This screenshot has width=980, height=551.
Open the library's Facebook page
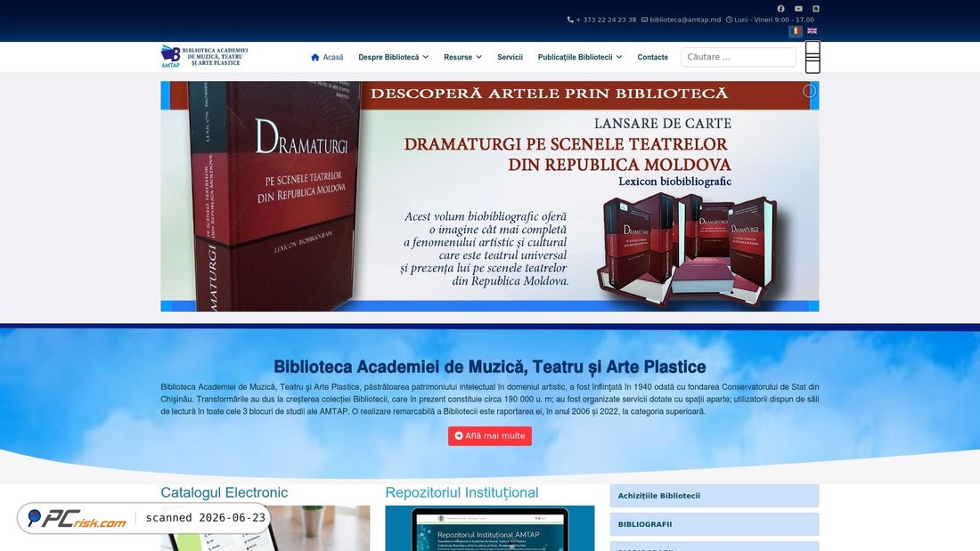780,9
